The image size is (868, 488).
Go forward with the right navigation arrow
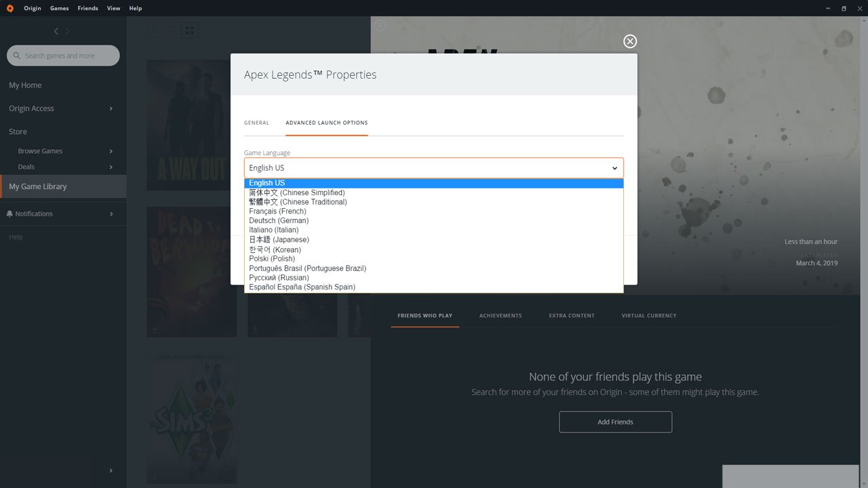tap(67, 31)
